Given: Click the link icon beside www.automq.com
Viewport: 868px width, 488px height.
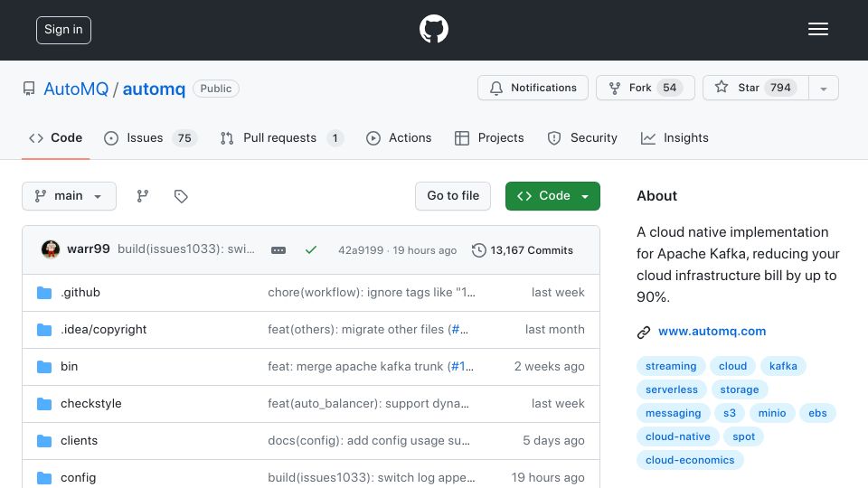Looking at the screenshot, I should point(643,332).
